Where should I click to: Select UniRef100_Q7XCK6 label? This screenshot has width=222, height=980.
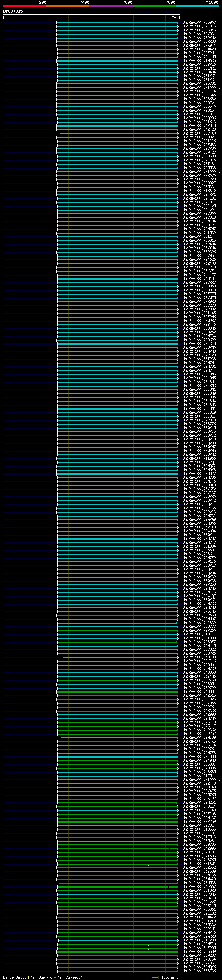pyautogui.click(x=199, y=711)
